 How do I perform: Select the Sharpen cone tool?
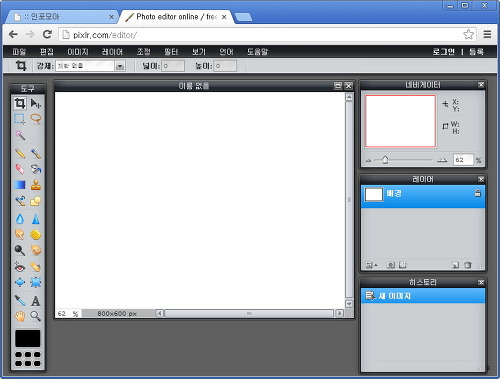tap(36, 219)
